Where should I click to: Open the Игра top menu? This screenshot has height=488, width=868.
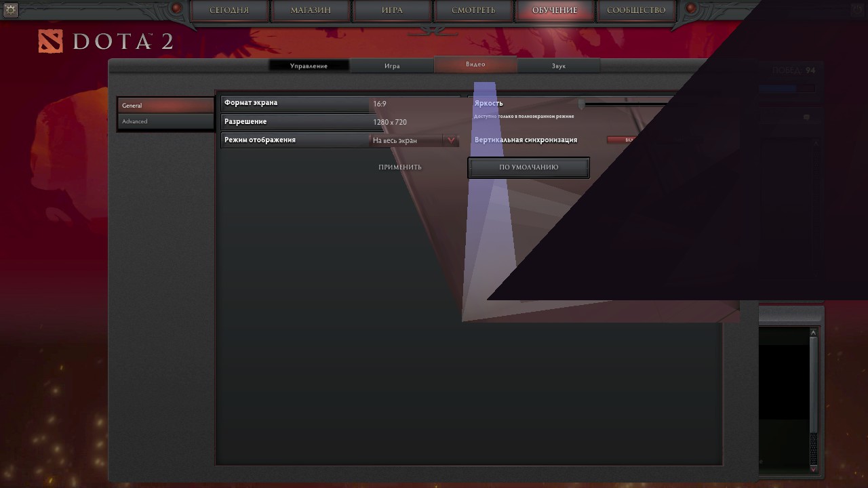(392, 10)
